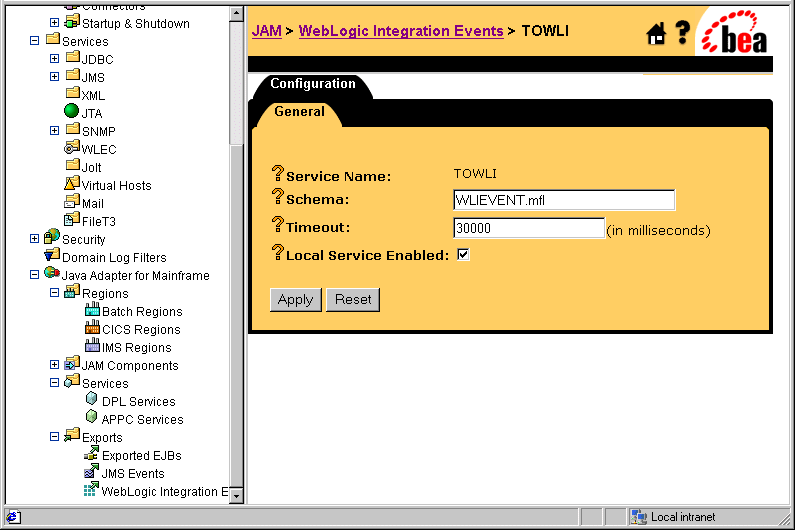This screenshot has height=530, width=795.
Task: Click the Mail icon in tree
Action: click(x=72, y=201)
